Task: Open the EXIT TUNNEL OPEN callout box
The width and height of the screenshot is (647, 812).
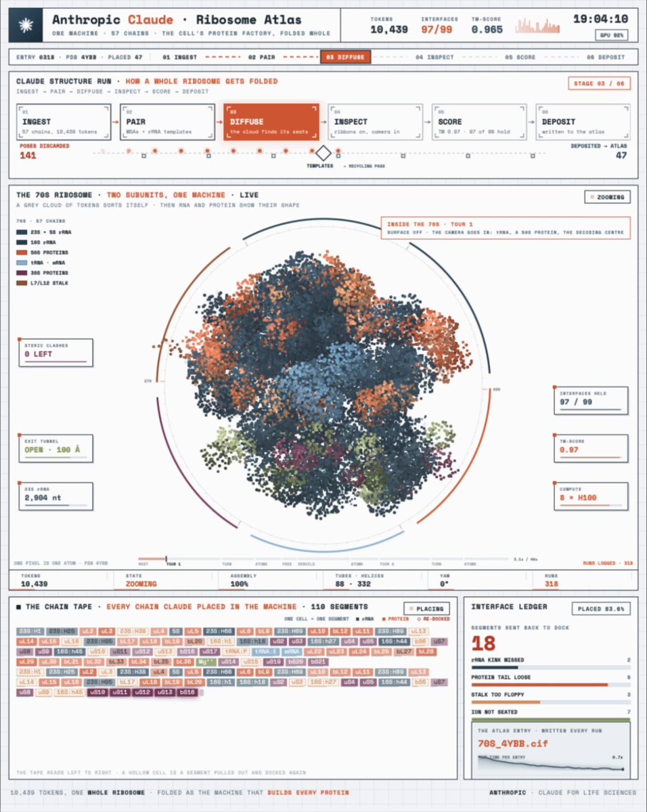Action: pyautogui.click(x=56, y=448)
